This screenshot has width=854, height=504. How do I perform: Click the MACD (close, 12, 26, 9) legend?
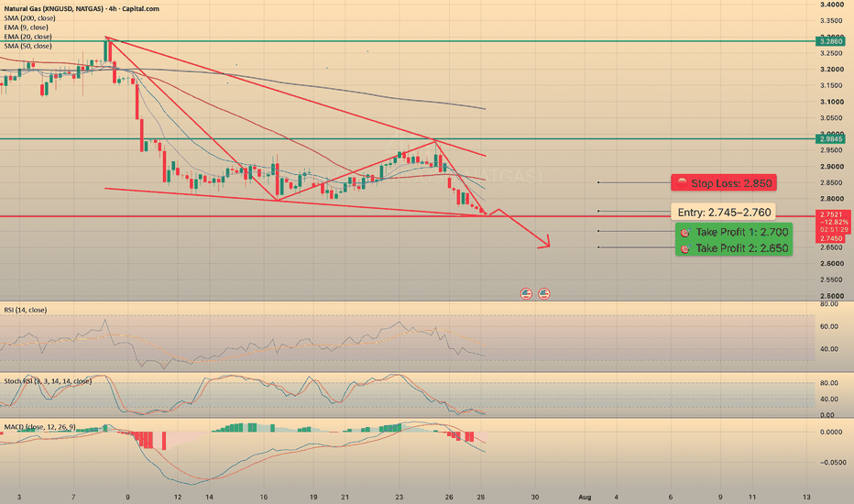39,427
